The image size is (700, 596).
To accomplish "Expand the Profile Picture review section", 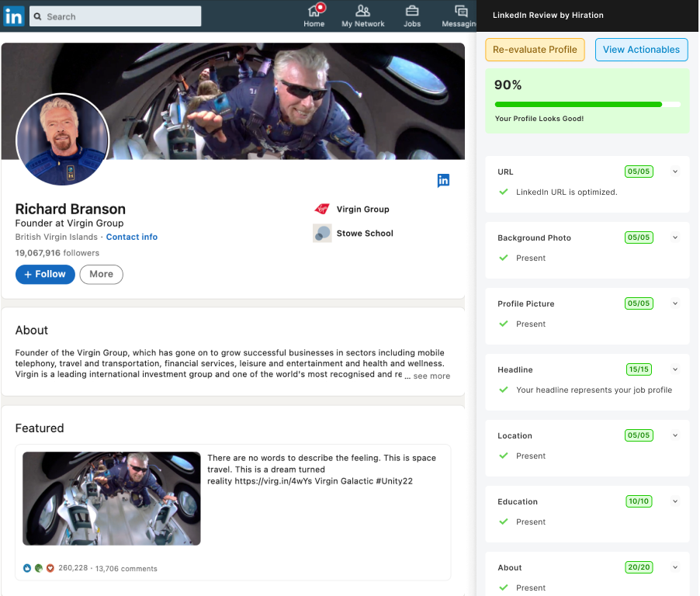I will click(x=675, y=303).
